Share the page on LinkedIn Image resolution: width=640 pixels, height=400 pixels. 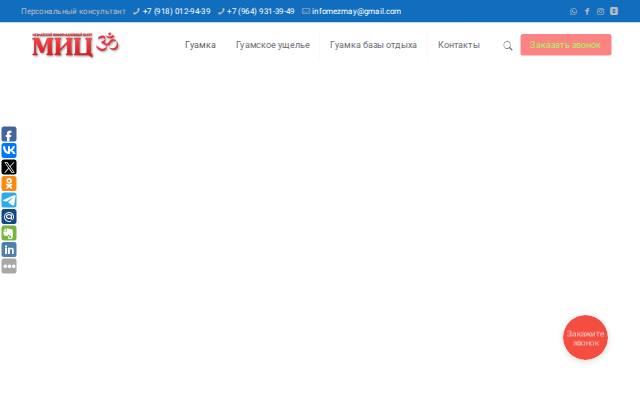pyautogui.click(x=9, y=250)
